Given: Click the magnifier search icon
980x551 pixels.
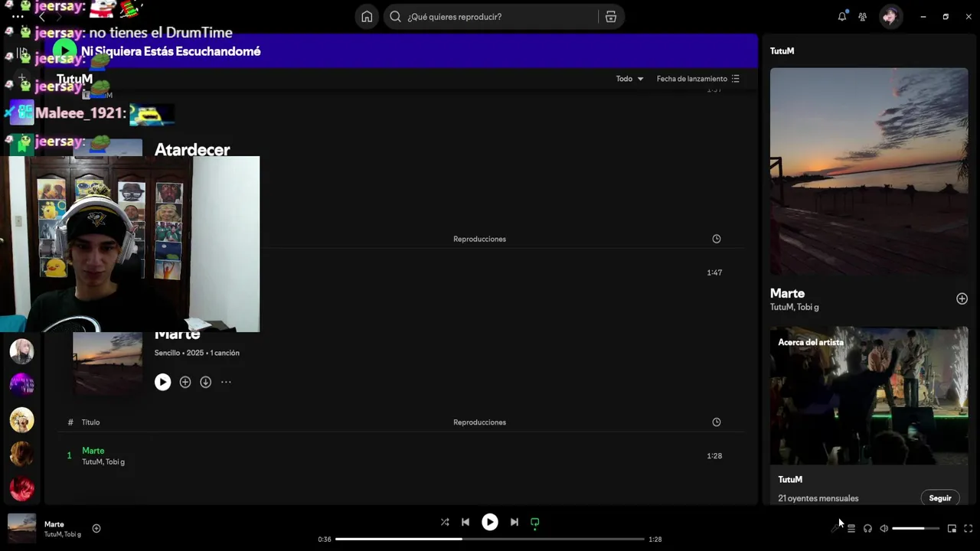Looking at the screenshot, I should tap(395, 17).
